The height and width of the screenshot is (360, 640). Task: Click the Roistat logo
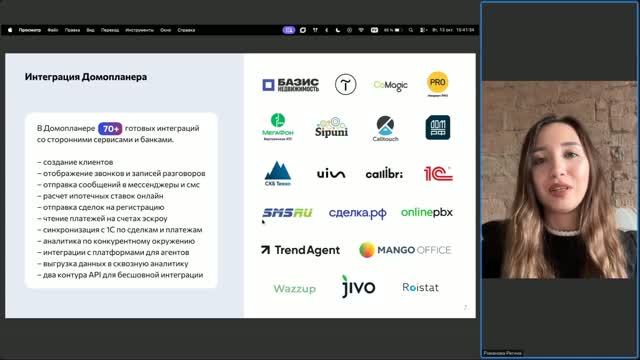420,288
